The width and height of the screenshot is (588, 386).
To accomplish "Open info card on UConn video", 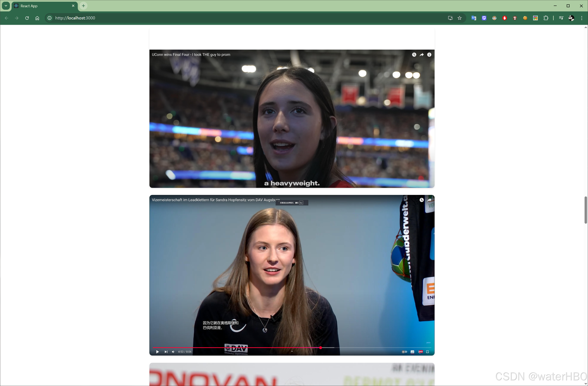I will pos(429,55).
